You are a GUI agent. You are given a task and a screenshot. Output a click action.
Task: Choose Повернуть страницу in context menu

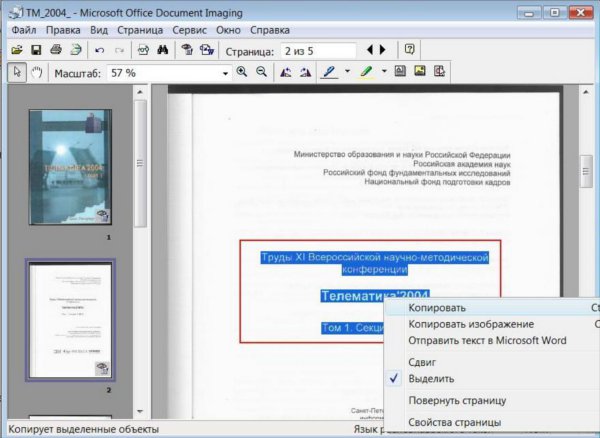coord(493,401)
